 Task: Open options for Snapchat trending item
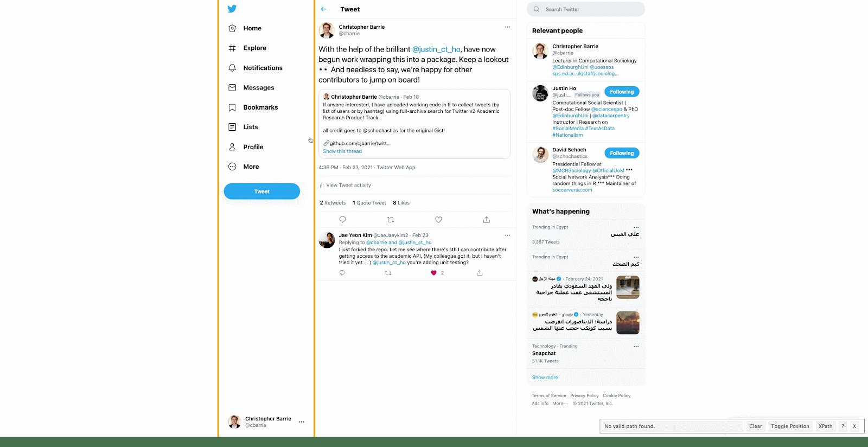636,346
